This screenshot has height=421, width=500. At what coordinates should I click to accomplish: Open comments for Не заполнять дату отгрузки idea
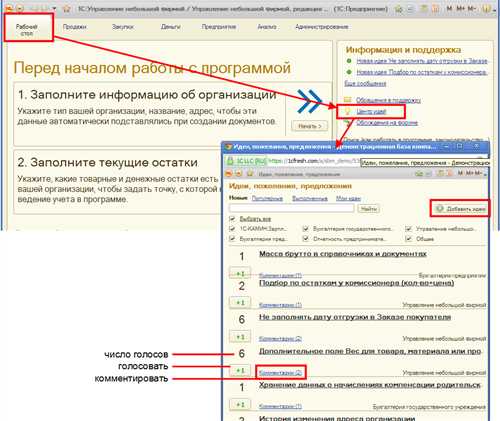point(280,339)
